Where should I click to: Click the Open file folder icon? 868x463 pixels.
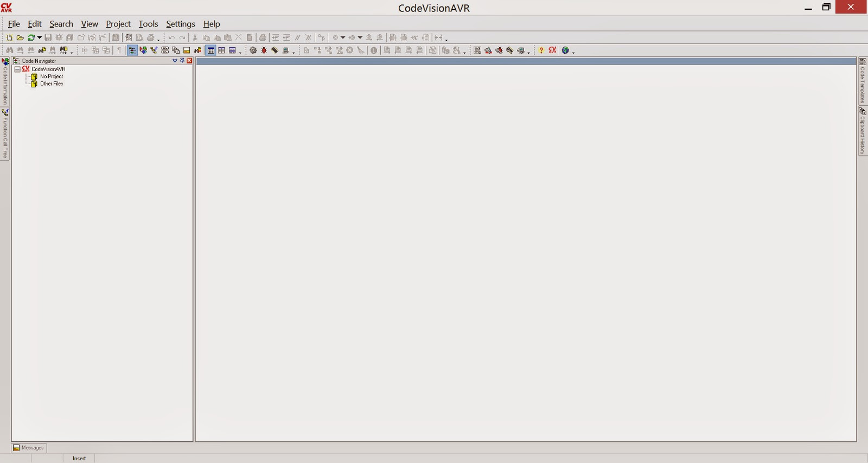[20, 37]
